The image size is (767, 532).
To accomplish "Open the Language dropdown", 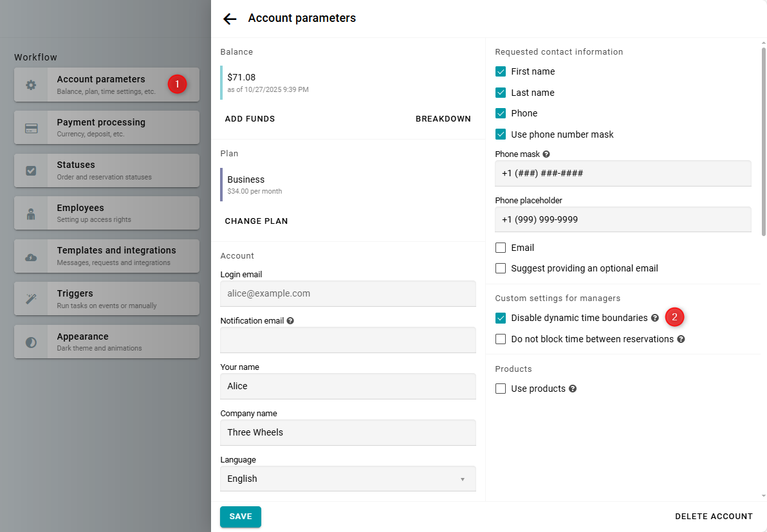I will pyautogui.click(x=347, y=479).
